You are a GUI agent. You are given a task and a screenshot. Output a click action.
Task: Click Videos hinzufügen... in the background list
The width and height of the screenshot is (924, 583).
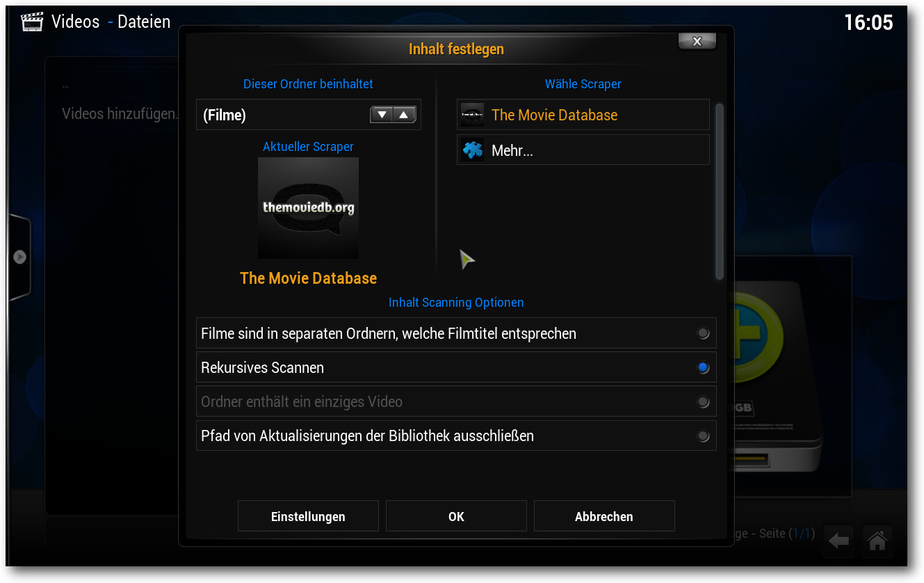click(x=120, y=113)
